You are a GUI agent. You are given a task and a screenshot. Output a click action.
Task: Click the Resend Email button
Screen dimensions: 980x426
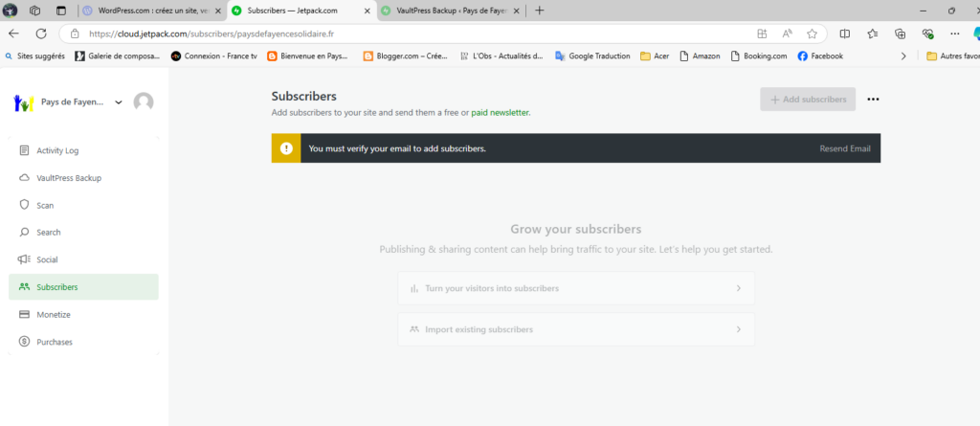(845, 149)
